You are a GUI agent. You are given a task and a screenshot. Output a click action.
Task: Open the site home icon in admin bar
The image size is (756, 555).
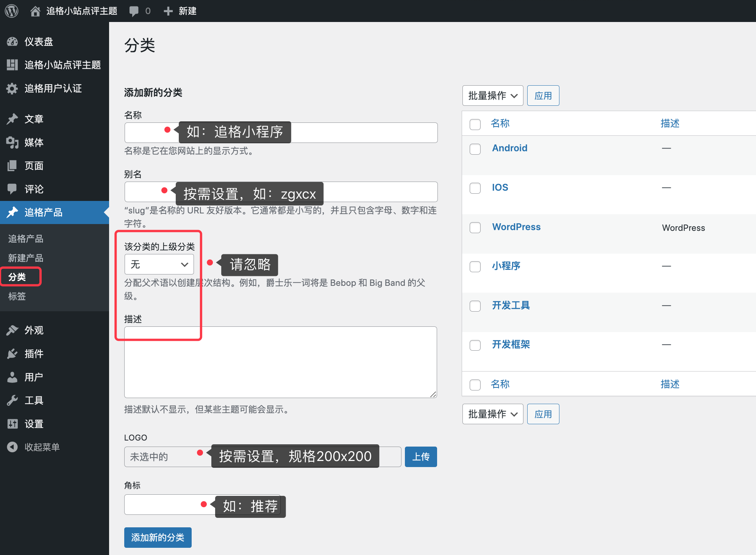35,11
